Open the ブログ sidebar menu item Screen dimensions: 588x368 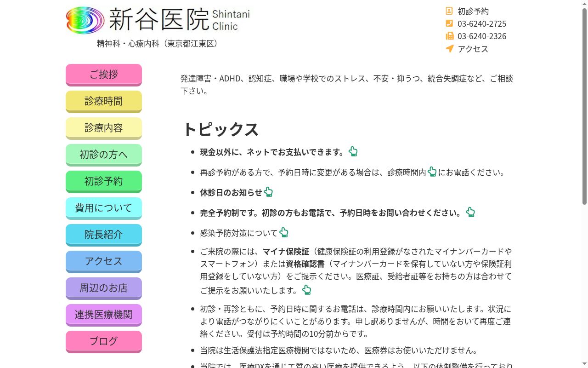[x=104, y=341]
